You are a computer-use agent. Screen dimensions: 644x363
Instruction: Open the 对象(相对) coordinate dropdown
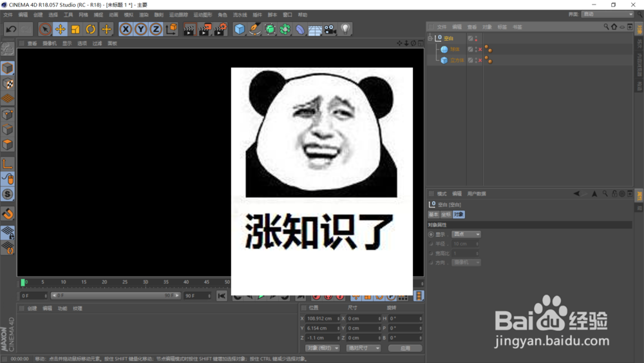pyautogui.click(x=323, y=348)
